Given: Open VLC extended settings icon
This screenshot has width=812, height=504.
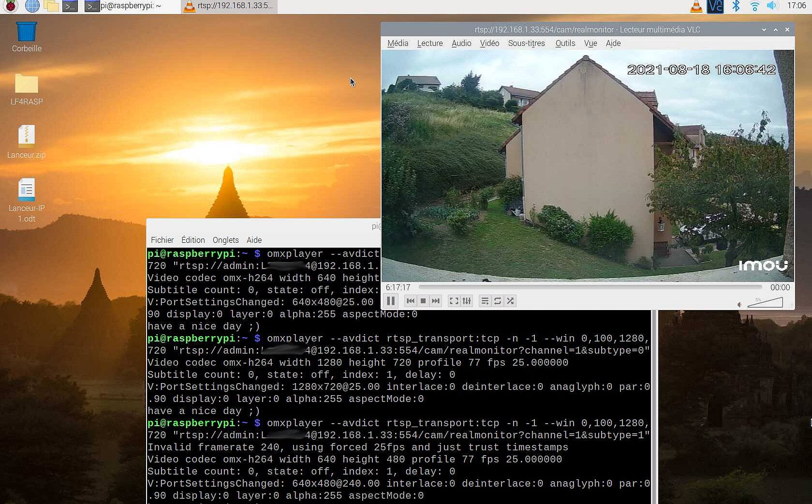Looking at the screenshot, I should 467,301.
